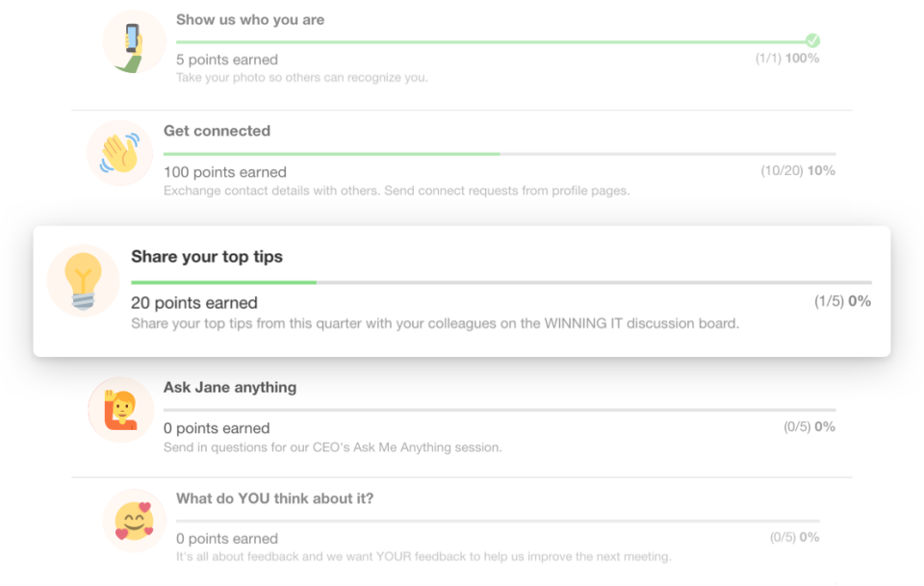Select the 'Share your top tips' heading
The height and width of the screenshot is (586, 924).
tap(207, 257)
